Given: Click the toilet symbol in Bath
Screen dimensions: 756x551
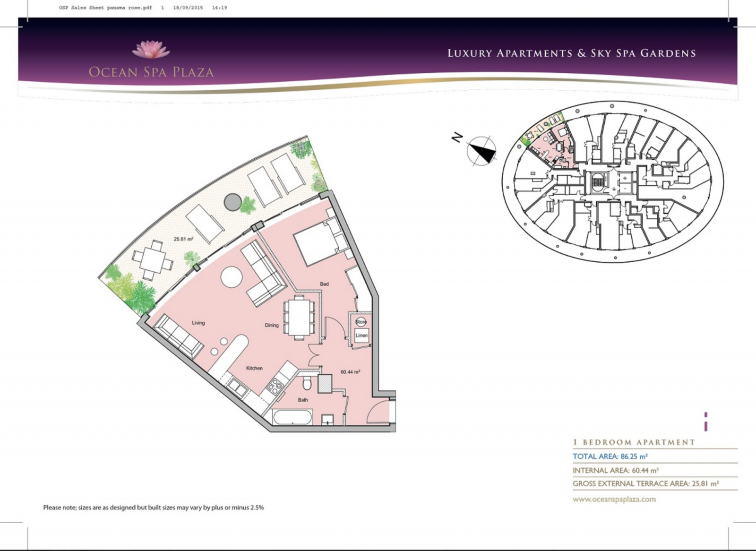Looking at the screenshot, I should 307,384.
